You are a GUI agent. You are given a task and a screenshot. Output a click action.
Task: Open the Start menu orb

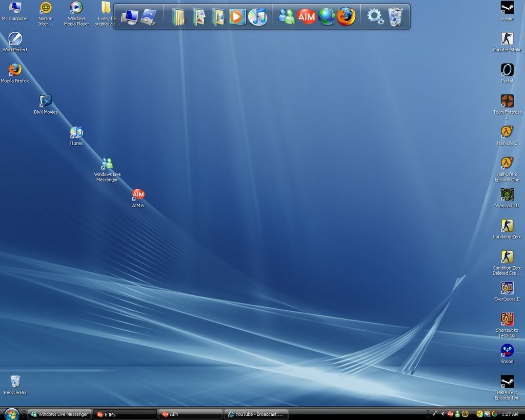point(12,414)
